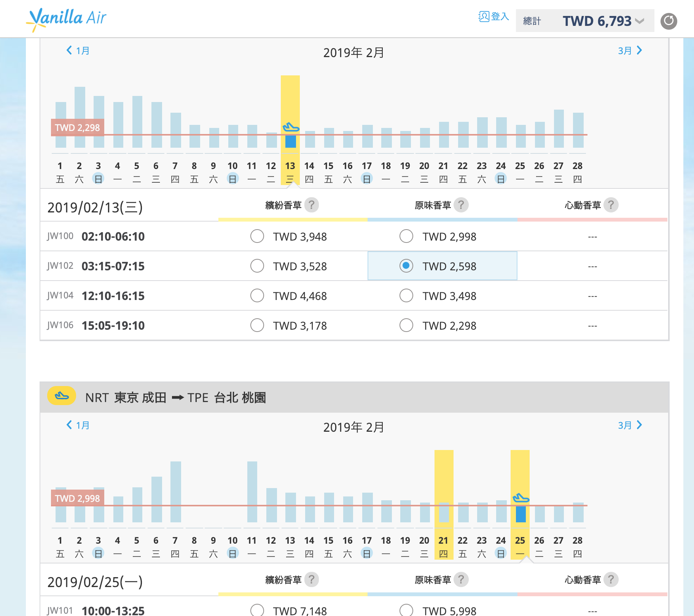The height and width of the screenshot is (616, 694).
Task: Go to next month 3月 in return calendar
Action: [630, 425]
